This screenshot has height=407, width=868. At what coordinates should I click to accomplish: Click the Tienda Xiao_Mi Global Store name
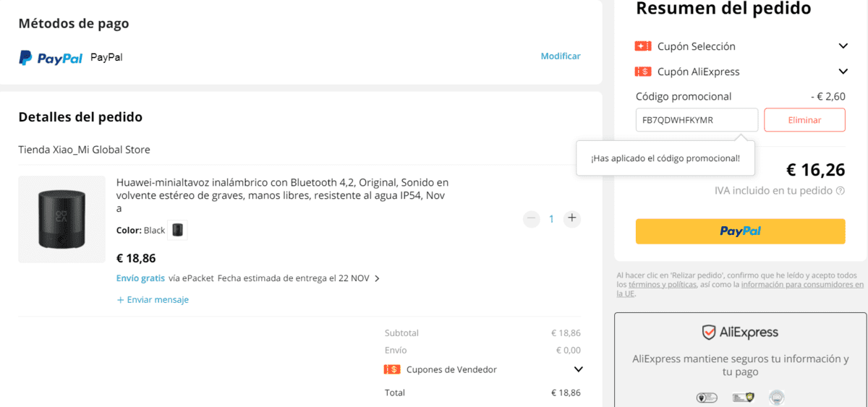[84, 150]
